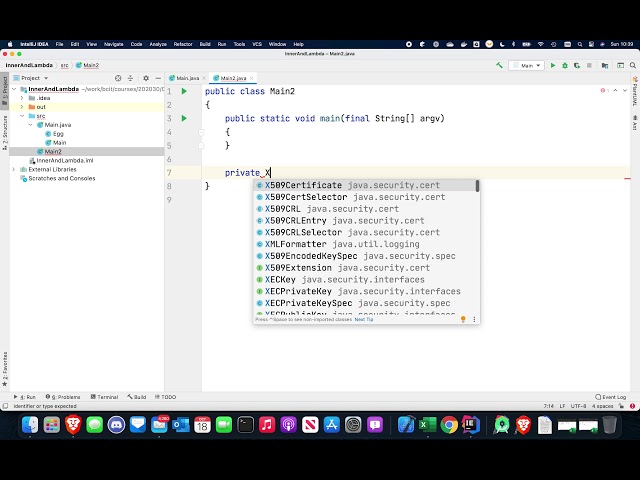Open Project Structure icon in toolbar
Screen dimensions: 640x480
pyautogui.click(x=605, y=65)
